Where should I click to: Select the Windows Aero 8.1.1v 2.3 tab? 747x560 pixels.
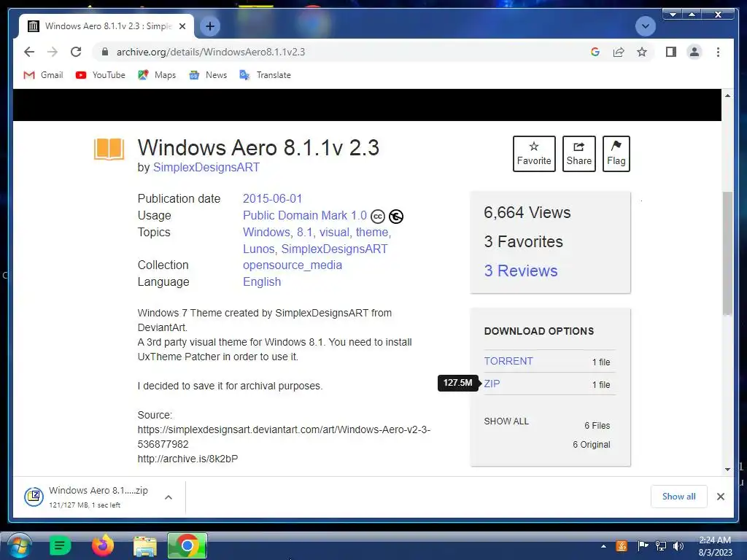coord(107,26)
